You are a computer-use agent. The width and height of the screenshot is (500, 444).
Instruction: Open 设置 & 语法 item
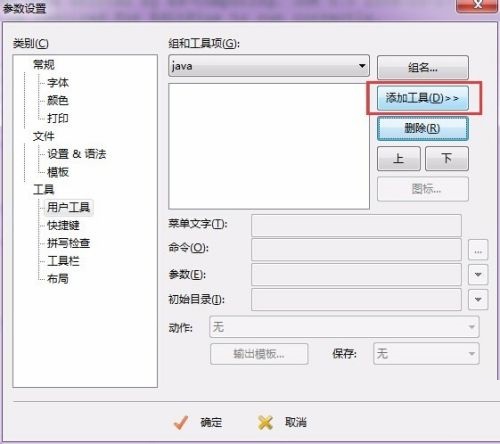tap(77, 154)
